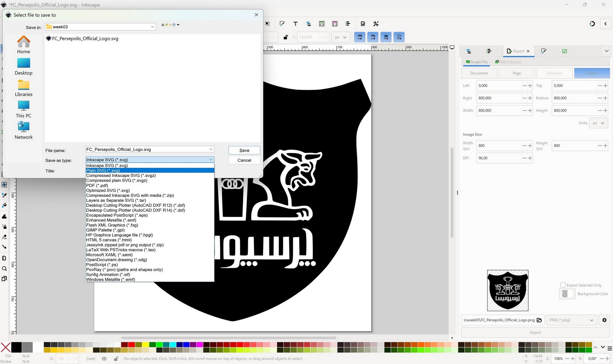This screenshot has width=613, height=364.
Task: Open Fill and Stroke dialog from command bar
Action: (282, 24)
